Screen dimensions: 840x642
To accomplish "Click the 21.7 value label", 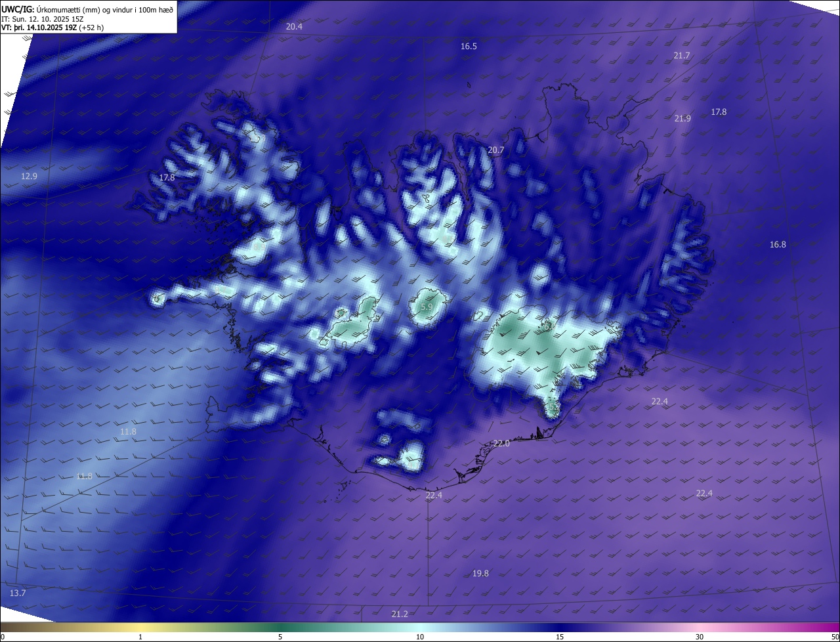I will 682,56.
